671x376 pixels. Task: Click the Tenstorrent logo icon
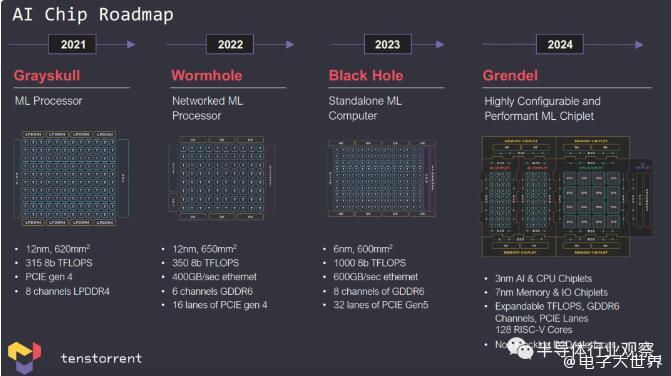[x=24, y=357]
